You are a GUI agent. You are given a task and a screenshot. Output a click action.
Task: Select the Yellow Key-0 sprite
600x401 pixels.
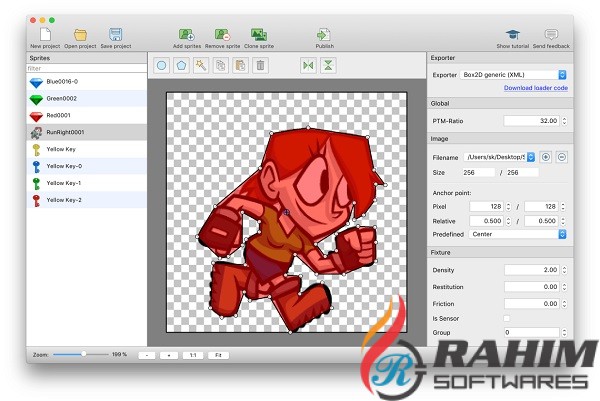pos(87,166)
